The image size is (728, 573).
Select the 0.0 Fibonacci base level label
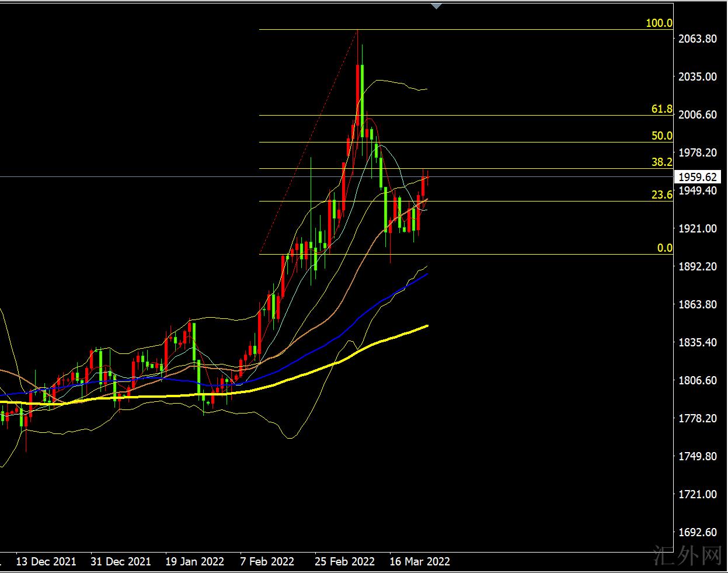[664, 248]
